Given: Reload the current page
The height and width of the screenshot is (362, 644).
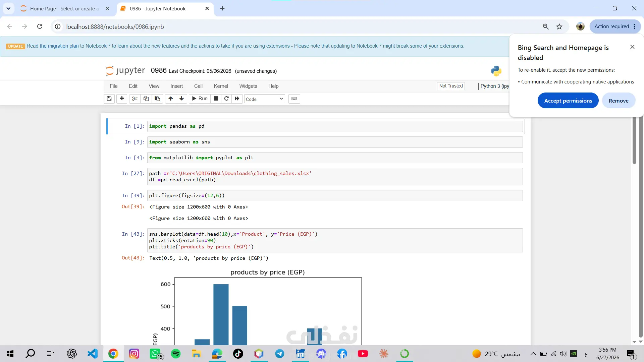Looking at the screenshot, I should (40, 26).
